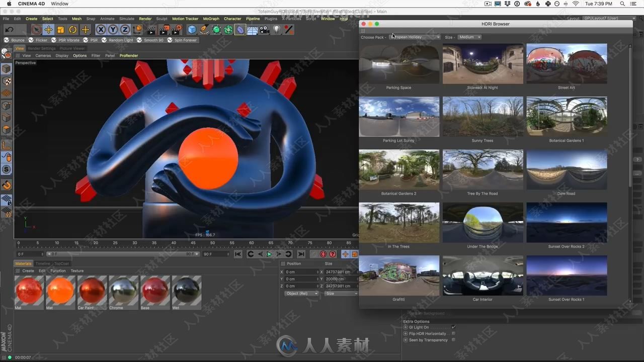The height and width of the screenshot is (362, 644).
Task: Enable Flip HDR Horizontally checkbox
Action: click(453, 333)
